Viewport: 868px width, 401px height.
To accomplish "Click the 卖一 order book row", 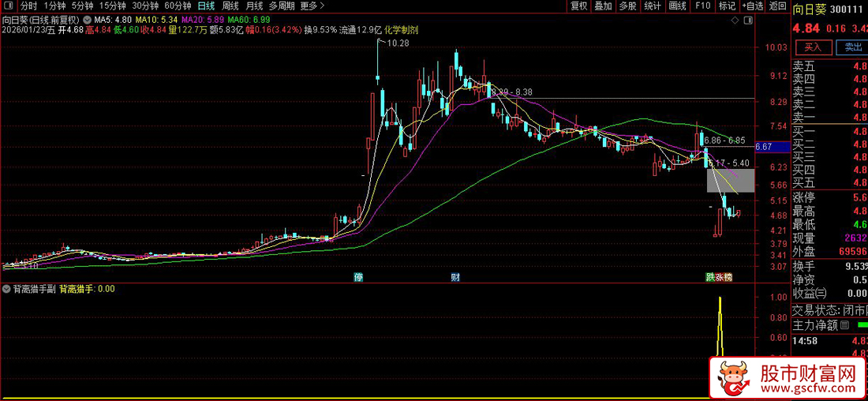I will click(830, 116).
